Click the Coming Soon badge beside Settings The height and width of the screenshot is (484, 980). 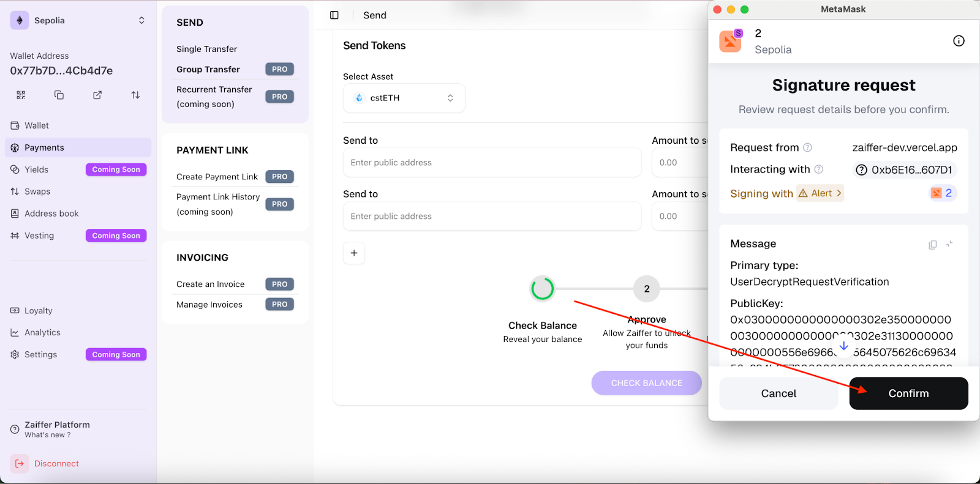[x=116, y=355]
